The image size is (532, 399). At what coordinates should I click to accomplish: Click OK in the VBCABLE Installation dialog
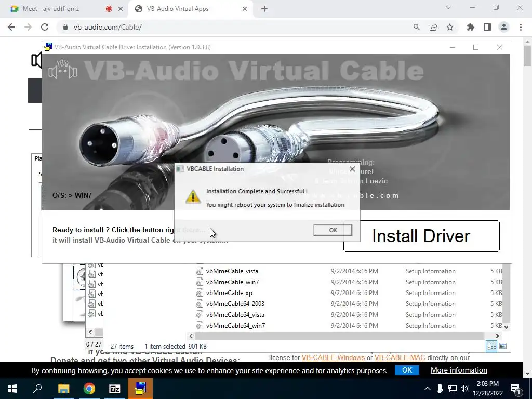click(332, 230)
